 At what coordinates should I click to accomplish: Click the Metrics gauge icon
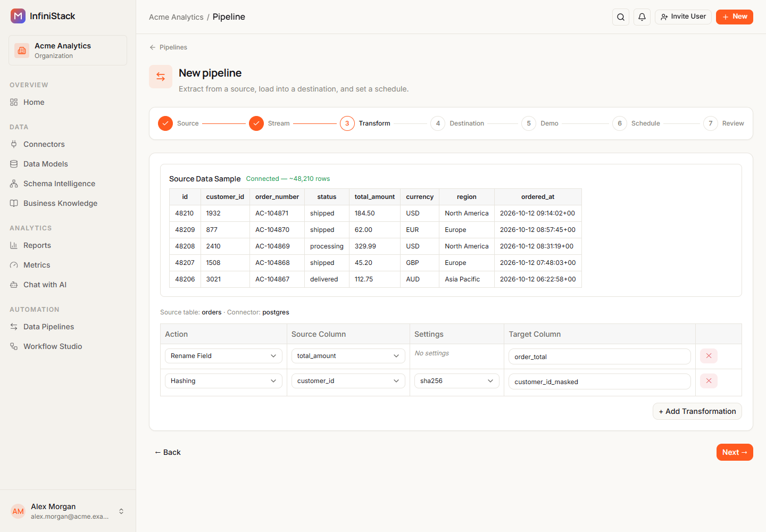pyautogui.click(x=14, y=265)
